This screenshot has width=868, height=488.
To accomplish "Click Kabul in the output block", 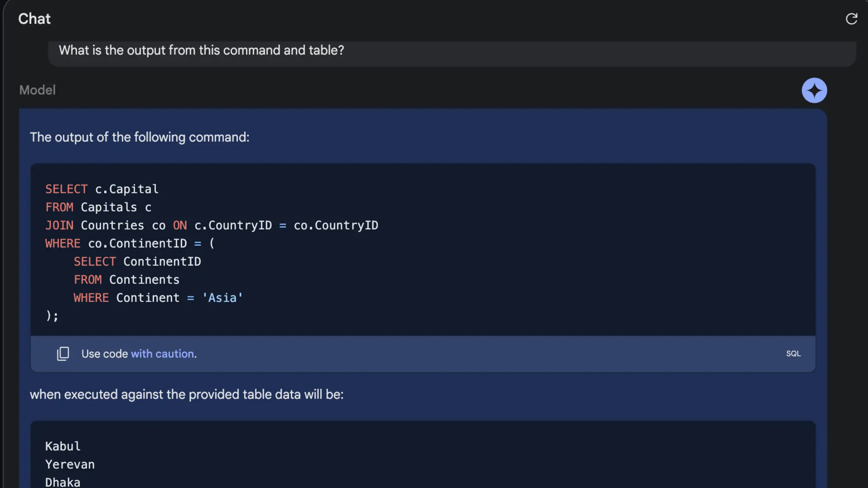I will pos(63,446).
